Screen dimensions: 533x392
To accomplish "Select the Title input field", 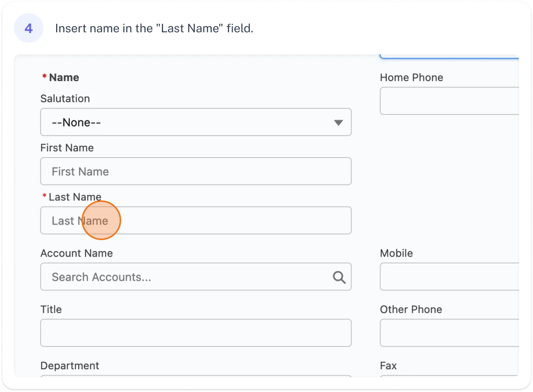I will coord(196,333).
